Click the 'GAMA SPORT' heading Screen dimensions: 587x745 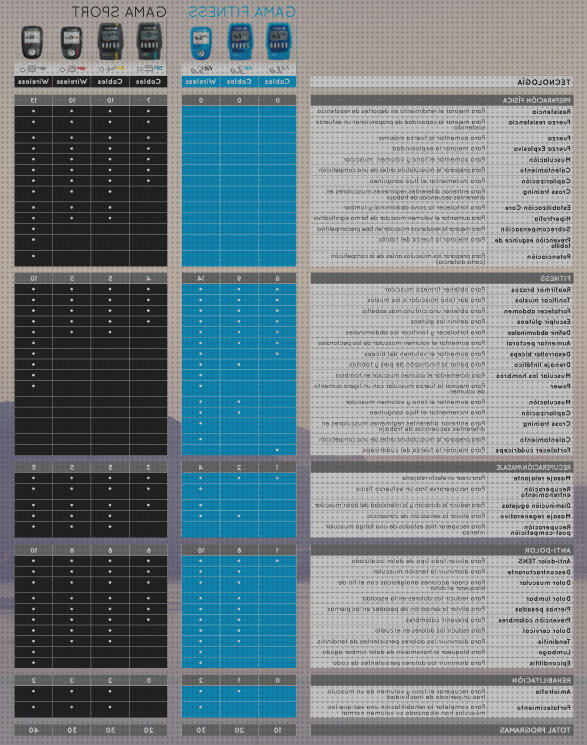(119, 12)
